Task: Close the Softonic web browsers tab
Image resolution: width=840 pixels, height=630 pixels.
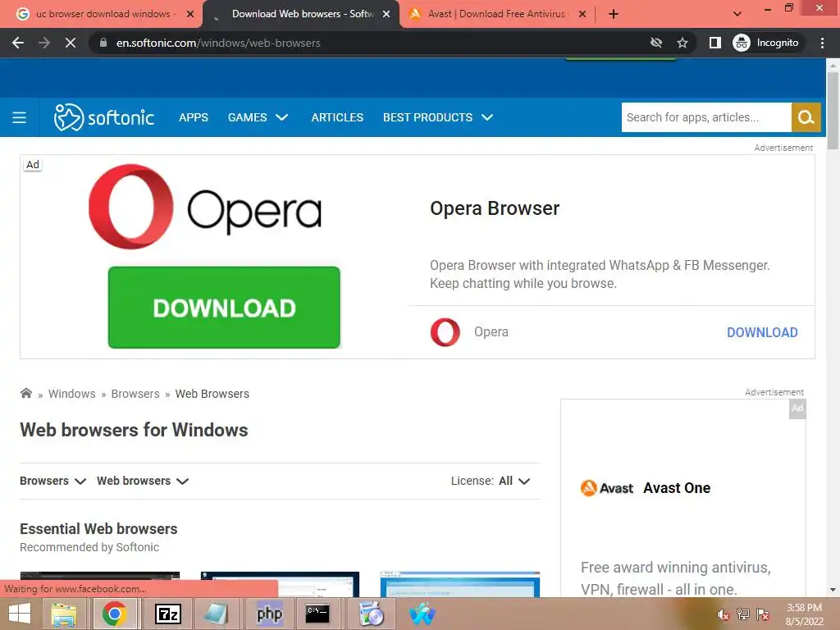Action: [x=386, y=15]
